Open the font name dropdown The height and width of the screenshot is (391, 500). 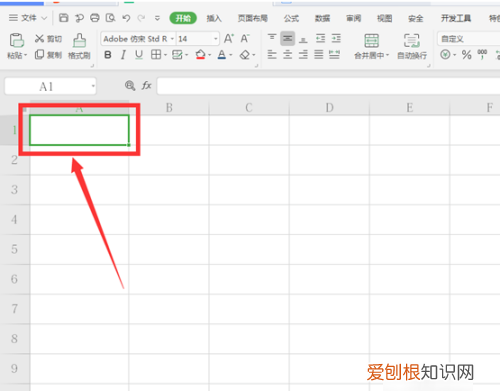coord(172,39)
